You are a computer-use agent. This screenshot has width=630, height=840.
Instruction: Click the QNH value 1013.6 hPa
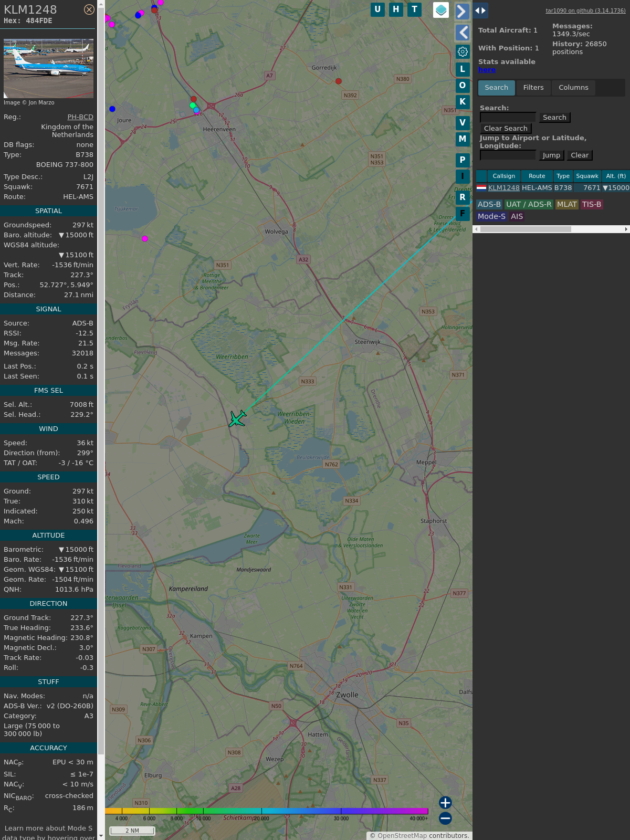click(x=74, y=590)
